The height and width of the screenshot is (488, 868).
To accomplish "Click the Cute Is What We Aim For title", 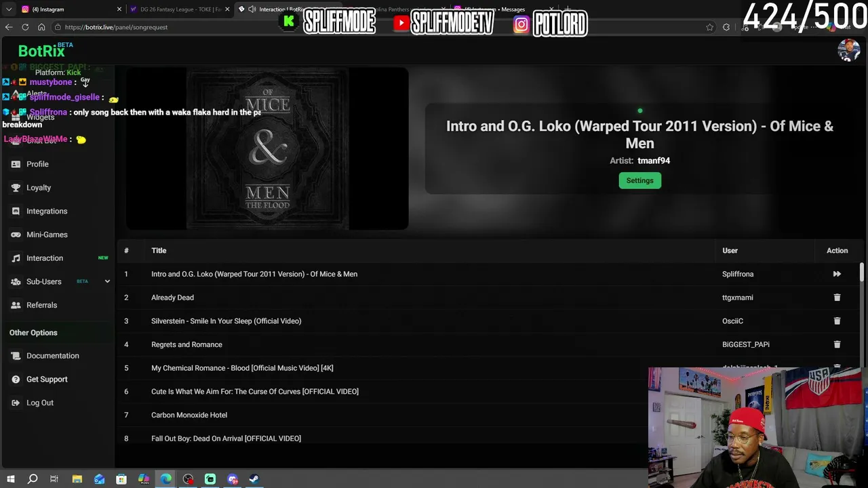I will (255, 392).
